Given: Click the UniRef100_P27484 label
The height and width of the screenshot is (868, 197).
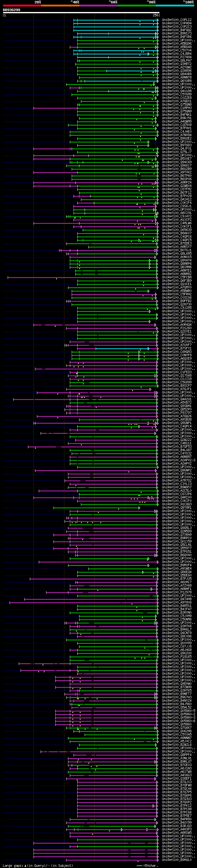Looking at the screenshot, I should (177, 57).
